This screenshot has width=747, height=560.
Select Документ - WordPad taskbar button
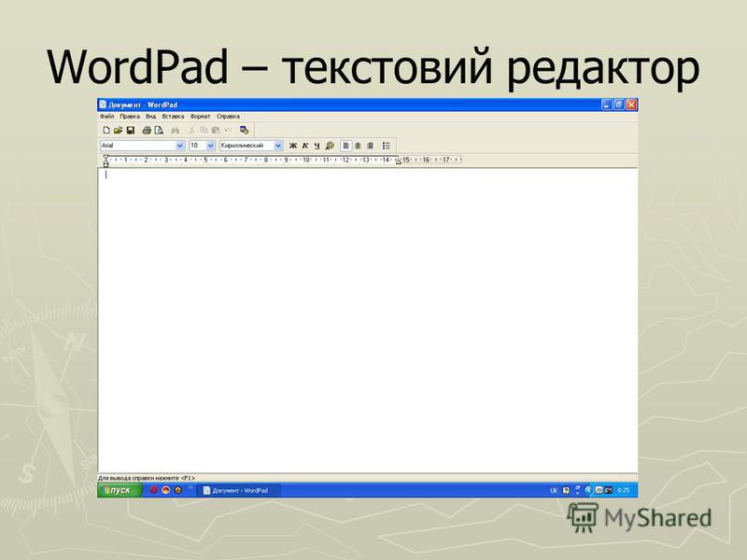coord(239,490)
